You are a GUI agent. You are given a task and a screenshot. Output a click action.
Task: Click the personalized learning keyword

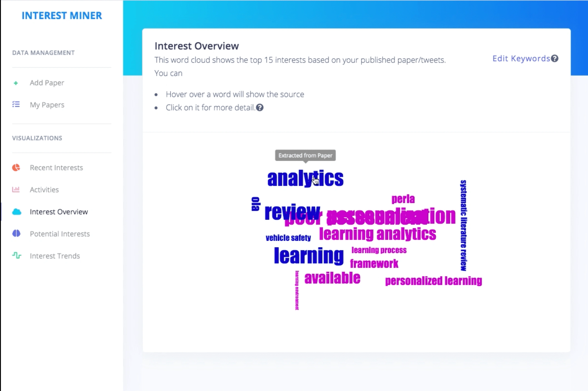click(x=433, y=280)
